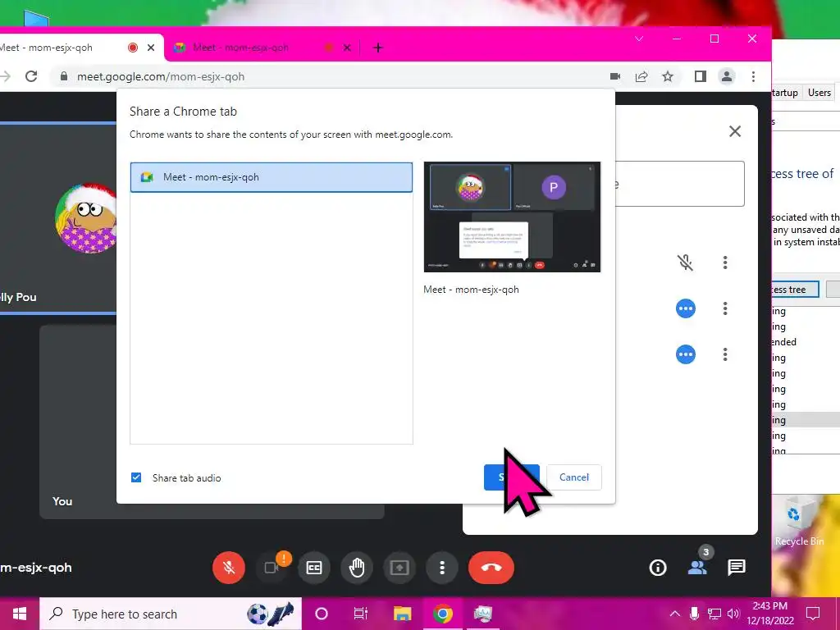Show hidden tray icons chevron

coord(675,614)
